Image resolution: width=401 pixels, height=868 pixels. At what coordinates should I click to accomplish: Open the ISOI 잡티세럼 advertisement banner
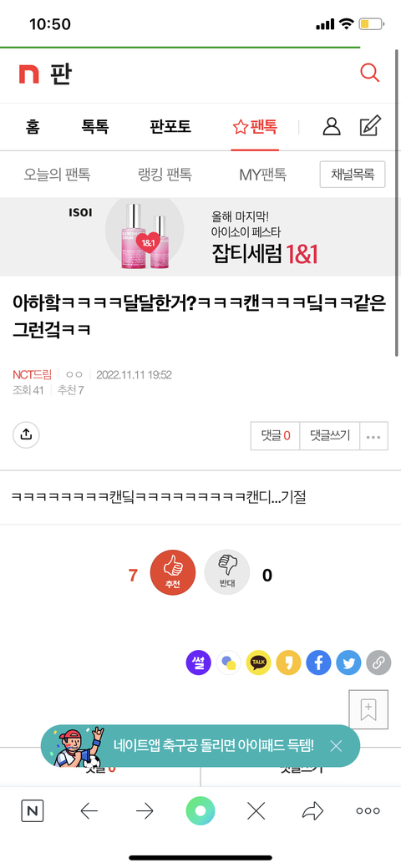coord(200,237)
